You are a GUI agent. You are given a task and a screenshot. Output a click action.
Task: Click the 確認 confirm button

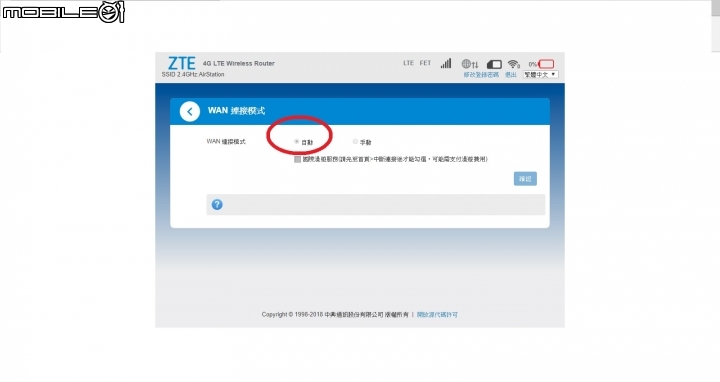pos(525,179)
